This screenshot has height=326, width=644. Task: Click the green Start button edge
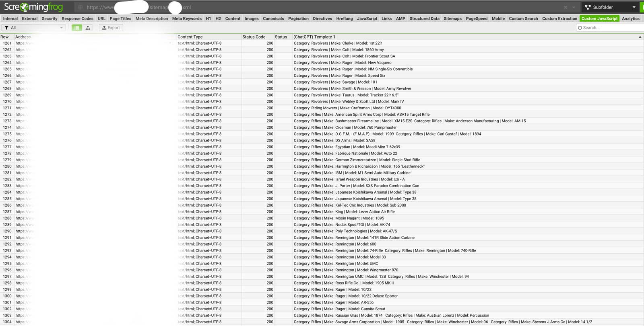642,7
